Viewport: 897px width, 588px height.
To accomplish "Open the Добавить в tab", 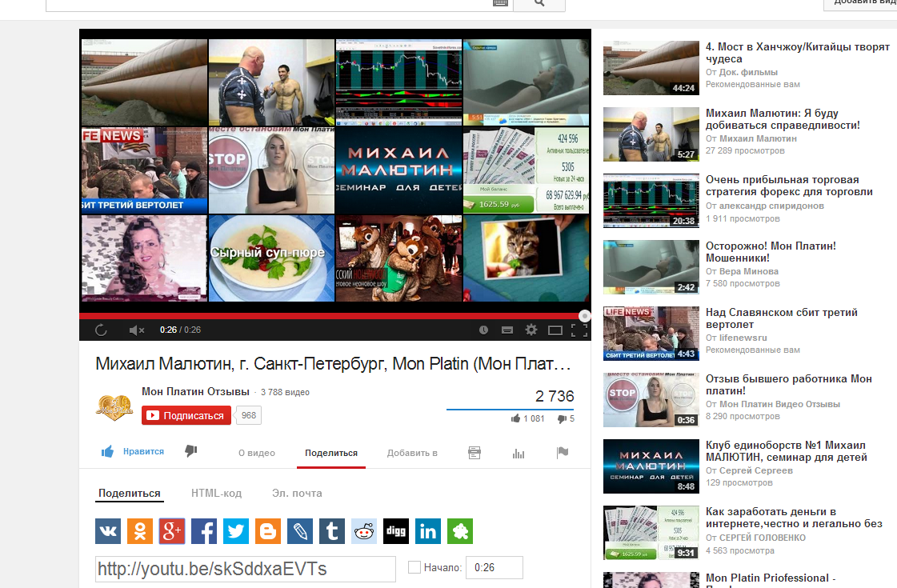I will coord(412,453).
